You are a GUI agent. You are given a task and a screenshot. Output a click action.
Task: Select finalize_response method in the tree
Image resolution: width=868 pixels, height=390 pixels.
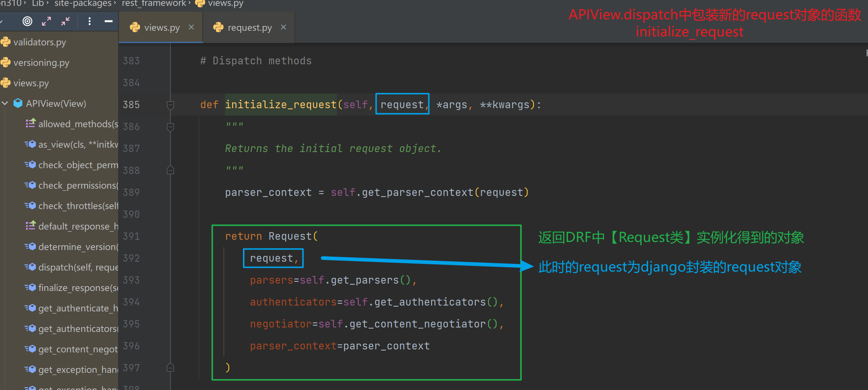[x=78, y=288]
